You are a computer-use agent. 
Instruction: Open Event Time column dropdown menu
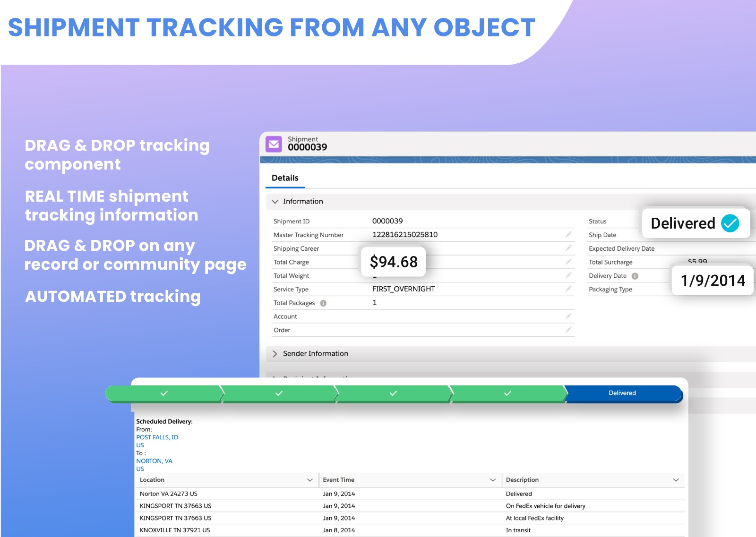(x=493, y=480)
